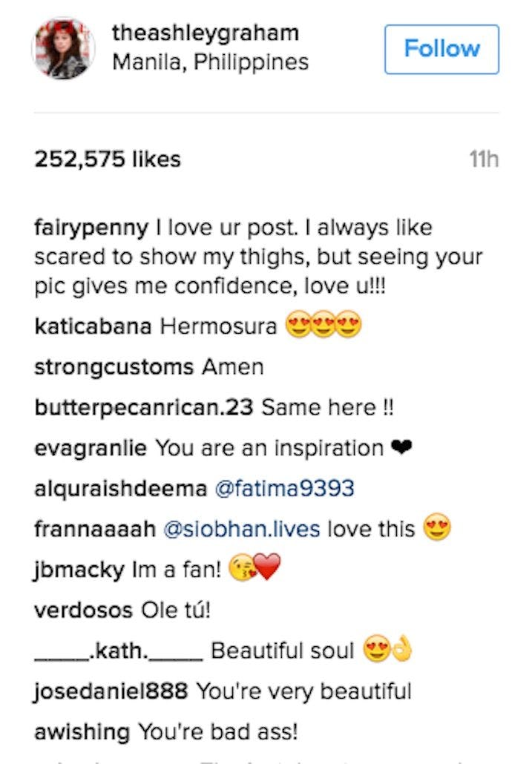Screen dimensions: 532x764
Task: Click the theashleygraham profile picture
Action: coord(63,48)
